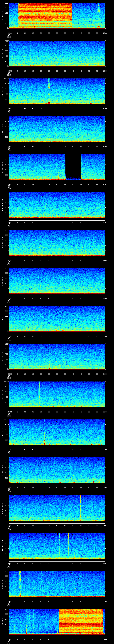Image resolution: width=114 pixels, height=644 pixels.
Task: Open the spectrogram starting at 5:15:00
Action: pyautogui.click(x=57, y=53)
